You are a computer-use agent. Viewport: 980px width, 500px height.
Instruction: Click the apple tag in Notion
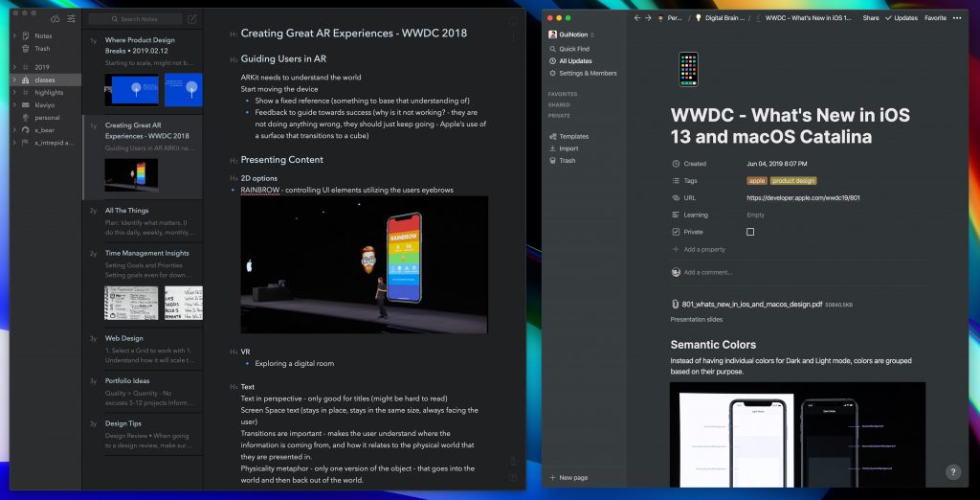click(757, 181)
